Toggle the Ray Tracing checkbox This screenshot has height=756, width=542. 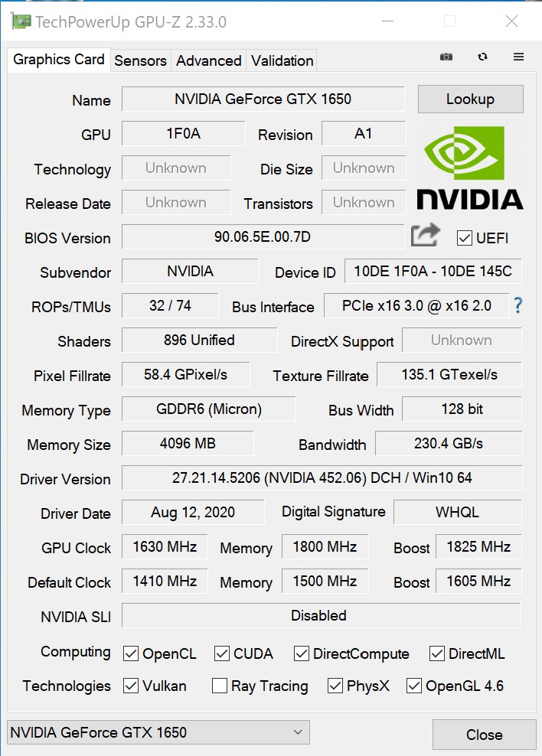[x=220, y=686]
